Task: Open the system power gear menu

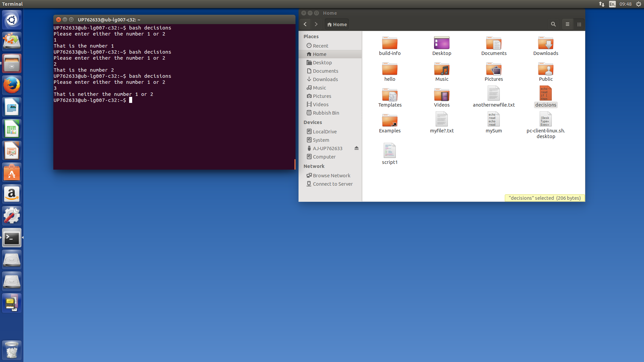Action: [x=639, y=4]
